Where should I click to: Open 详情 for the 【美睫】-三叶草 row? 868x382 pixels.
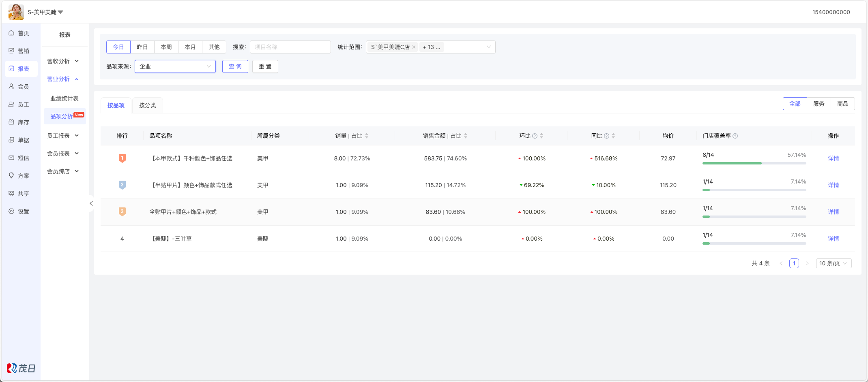pos(833,239)
